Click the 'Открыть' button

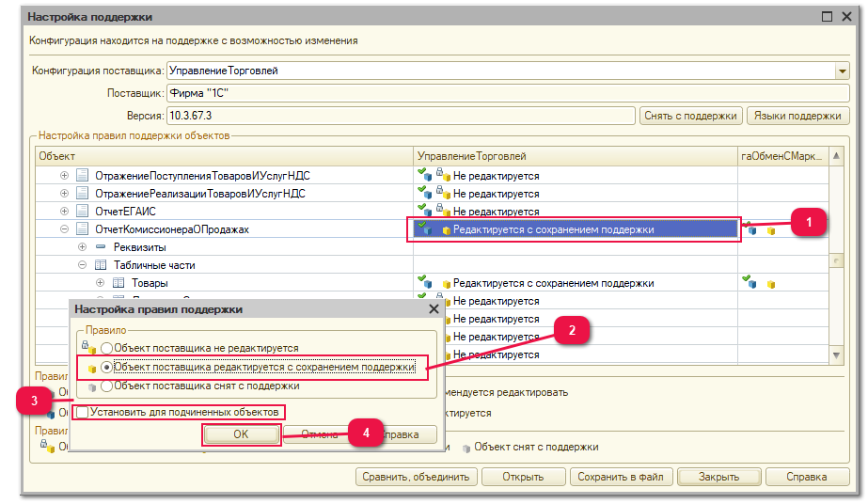coord(523,477)
